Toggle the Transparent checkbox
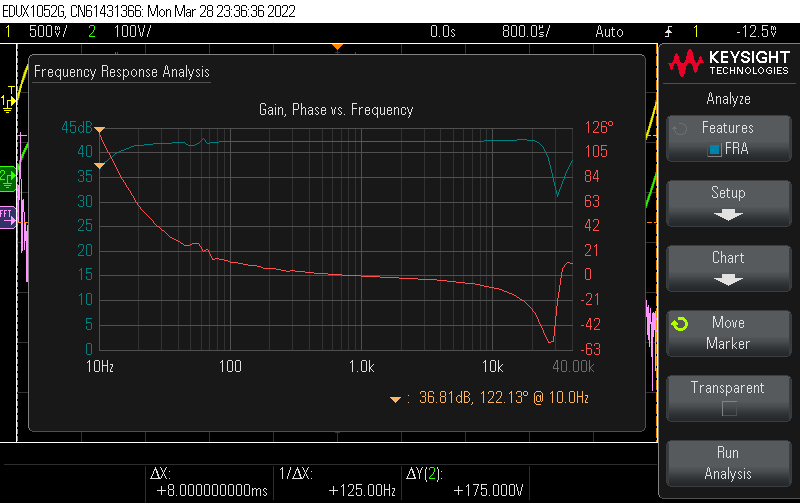Viewport: 800px width, 503px height. [x=728, y=408]
